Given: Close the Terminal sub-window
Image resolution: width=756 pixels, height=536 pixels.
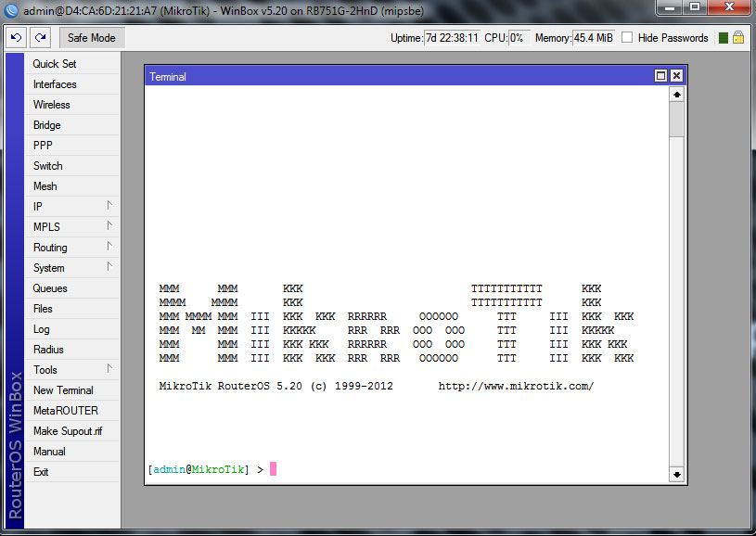Looking at the screenshot, I should pyautogui.click(x=677, y=76).
